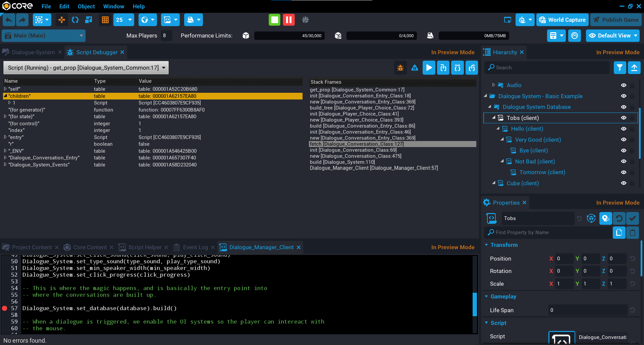Switch to the Event Log tab

195,247
